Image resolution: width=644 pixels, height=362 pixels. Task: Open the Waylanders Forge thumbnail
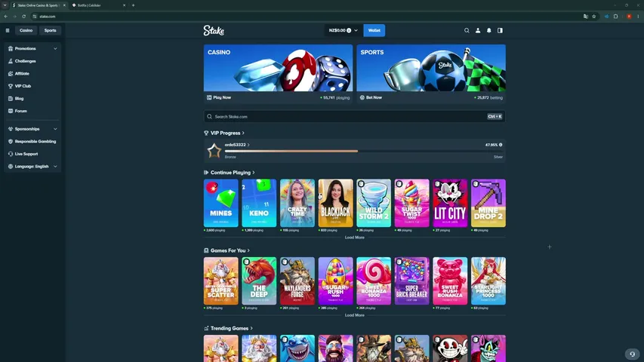[297, 281]
